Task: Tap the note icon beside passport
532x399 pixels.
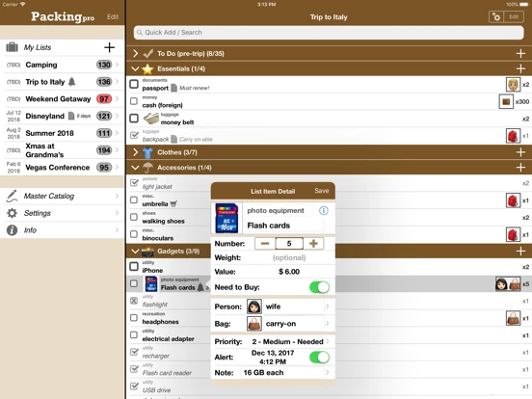Action: coord(174,88)
